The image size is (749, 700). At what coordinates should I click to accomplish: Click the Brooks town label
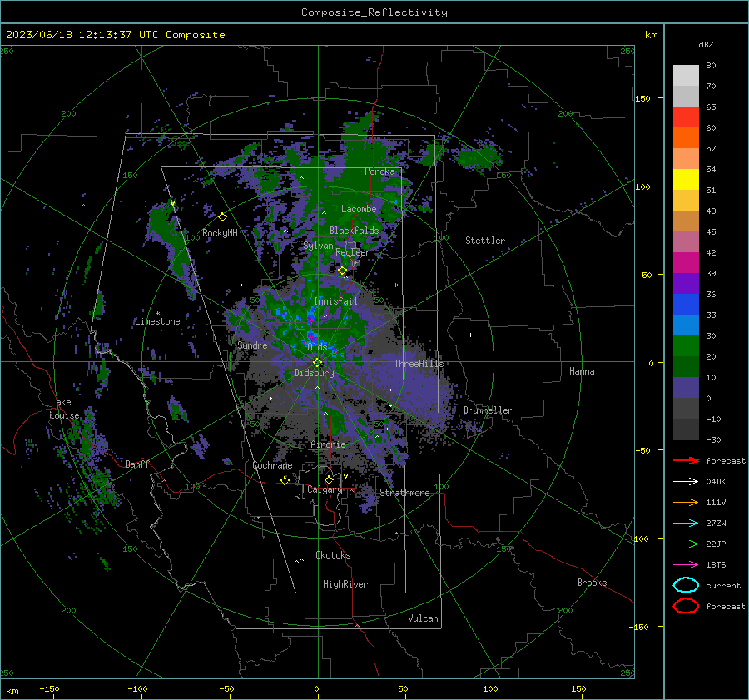coord(592,583)
